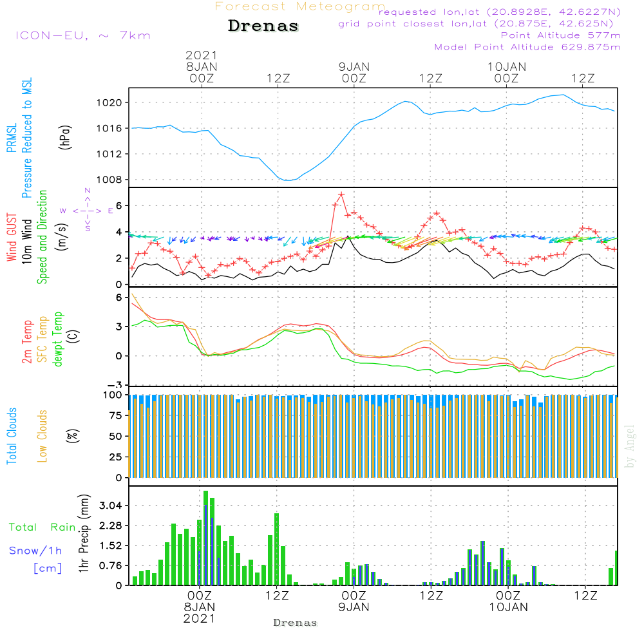The height and width of the screenshot is (644, 644).
Task: Click the Low Clouds axis label
Action: [43, 436]
